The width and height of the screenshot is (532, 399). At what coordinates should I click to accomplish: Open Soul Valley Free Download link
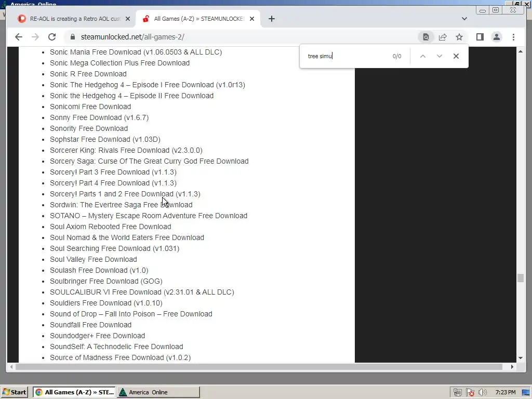click(94, 259)
